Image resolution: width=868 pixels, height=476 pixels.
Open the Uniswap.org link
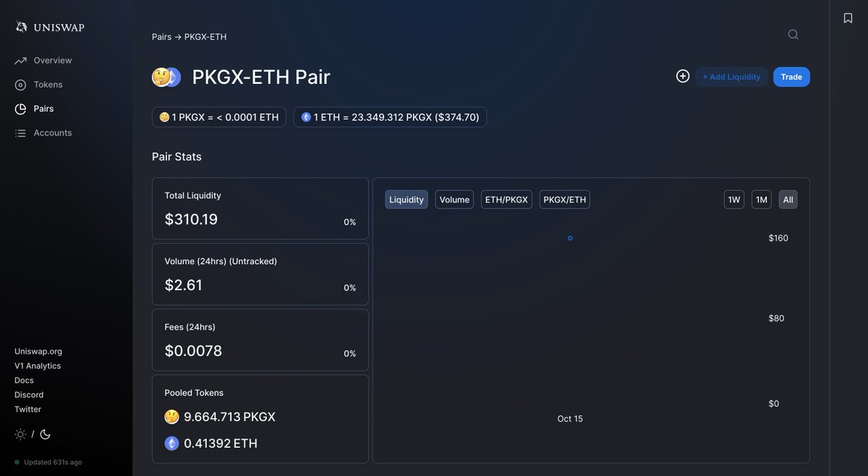[38, 352]
